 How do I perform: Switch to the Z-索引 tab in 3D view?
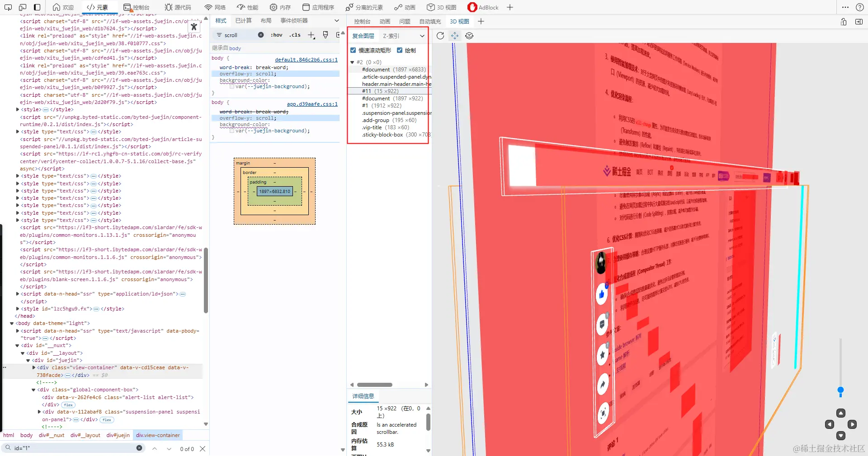pyautogui.click(x=391, y=36)
